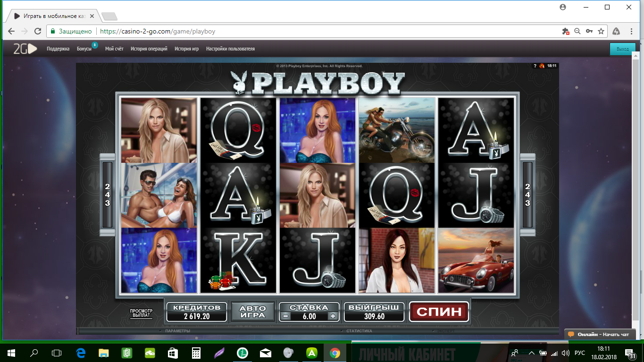Viewport: 644px width, 362px height.
Task: Open Task View on the taskbar
Action: click(x=57, y=353)
